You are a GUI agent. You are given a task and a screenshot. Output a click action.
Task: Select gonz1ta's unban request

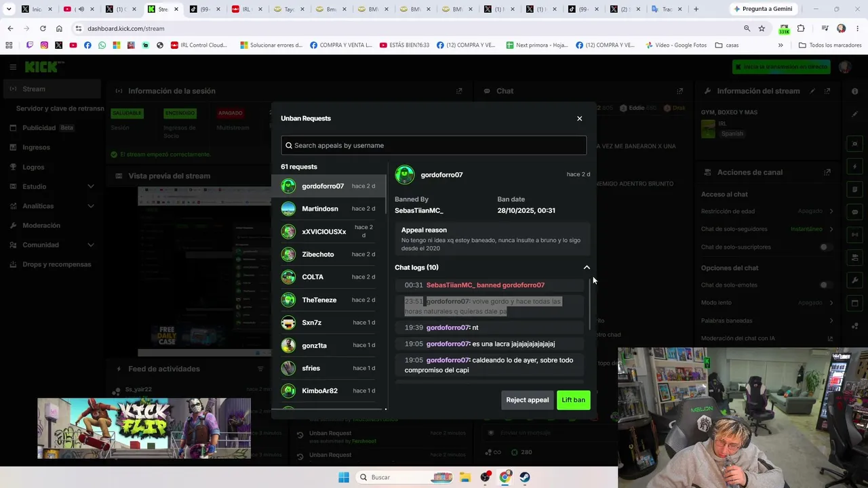[329, 346]
